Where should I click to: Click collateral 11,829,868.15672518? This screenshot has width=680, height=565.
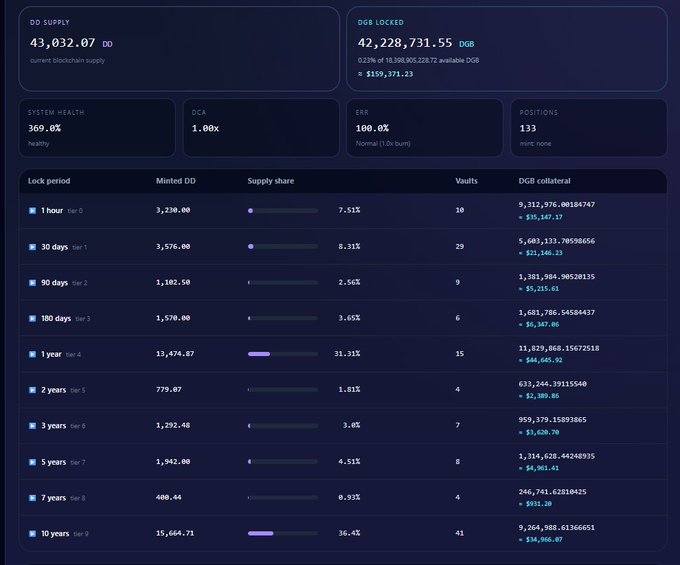[x=559, y=348]
